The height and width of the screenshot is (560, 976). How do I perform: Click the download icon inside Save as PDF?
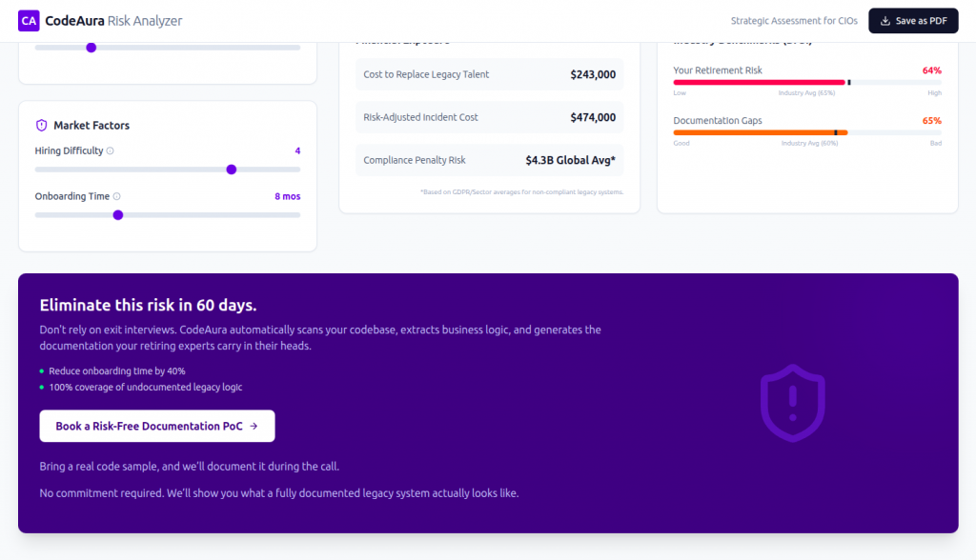pyautogui.click(x=884, y=20)
